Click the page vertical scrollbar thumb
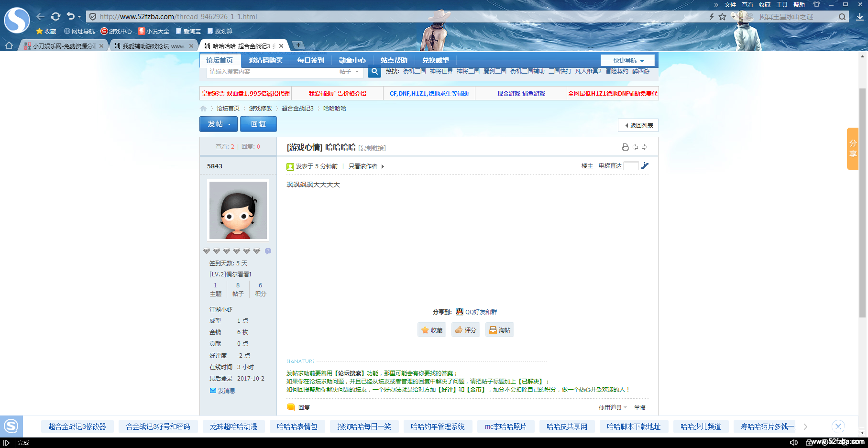The width and height of the screenshot is (868, 448). pos(863,203)
